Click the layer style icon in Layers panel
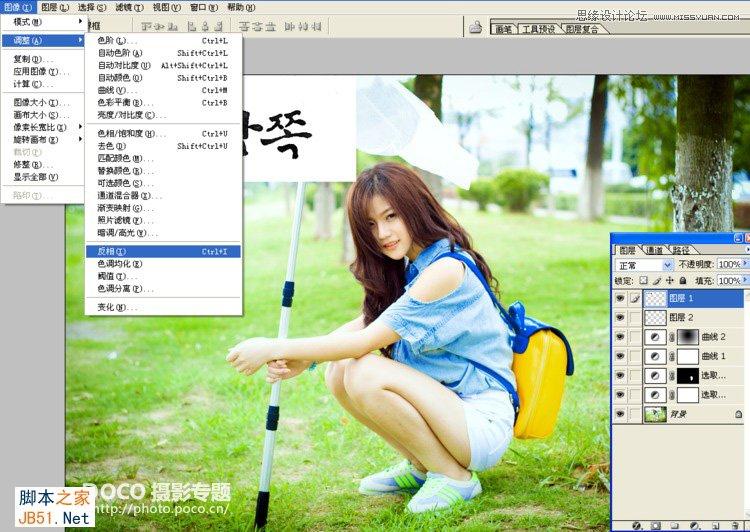750x532 pixels. pos(637,526)
